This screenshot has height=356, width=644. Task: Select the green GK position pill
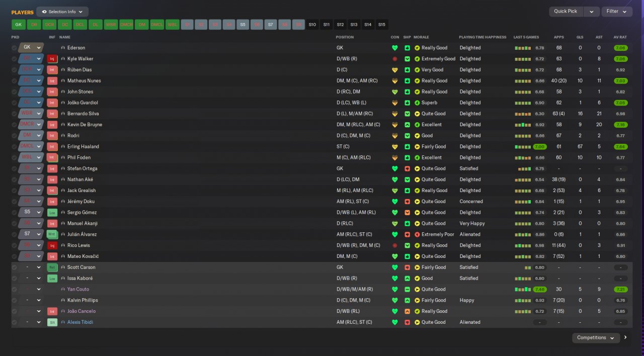(19, 24)
